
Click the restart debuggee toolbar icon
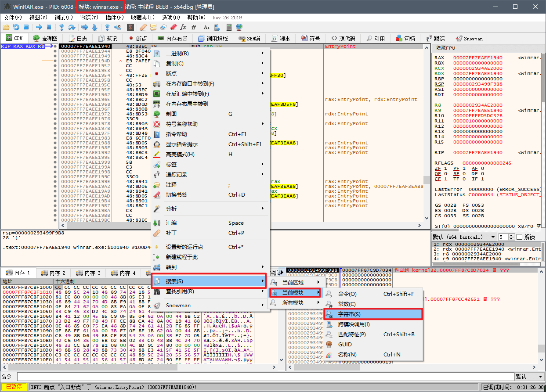click(x=16, y=27)
